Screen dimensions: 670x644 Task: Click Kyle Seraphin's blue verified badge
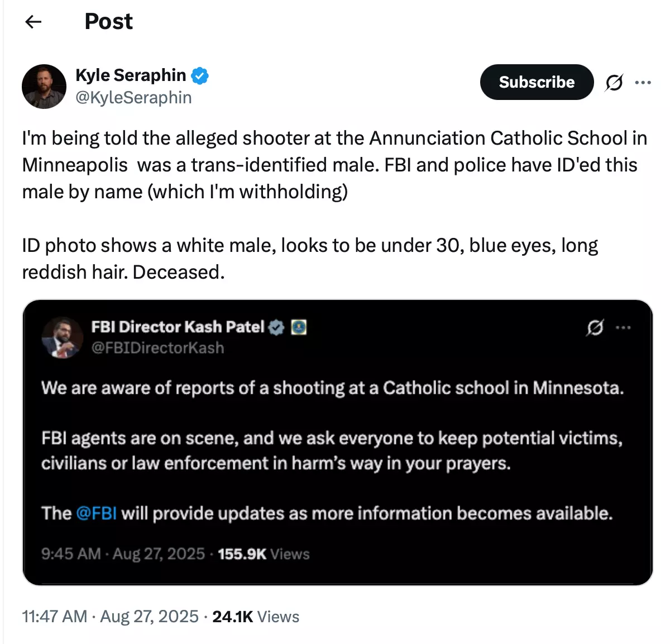[x=200, y=75]
